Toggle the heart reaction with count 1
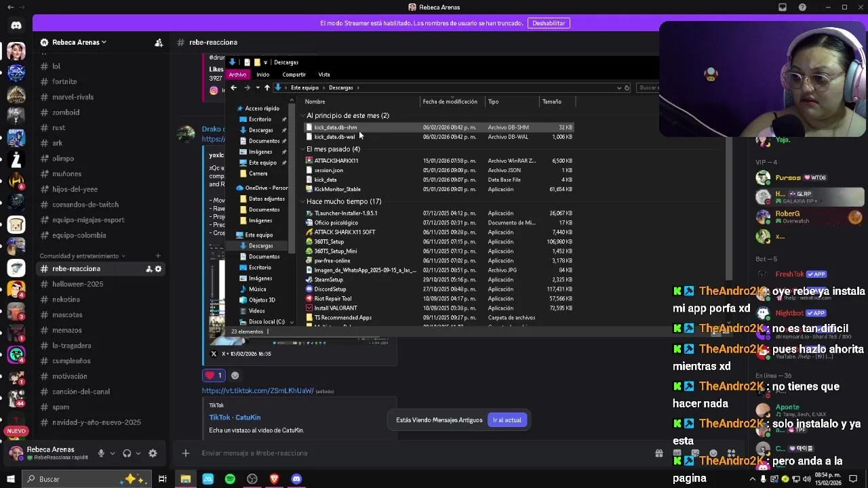Image resolution: width=868 pixels, height=488 pixels. [x=214, y=375]
